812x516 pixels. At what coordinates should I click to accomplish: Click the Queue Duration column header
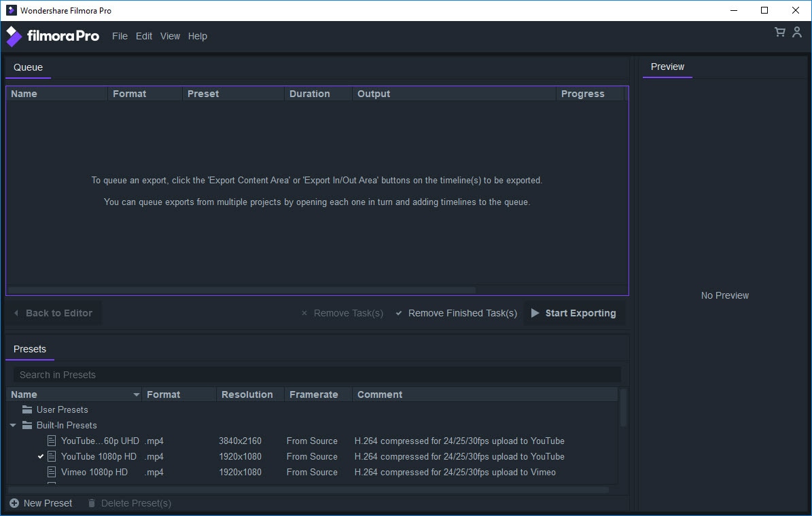click(x=318, y=94)
